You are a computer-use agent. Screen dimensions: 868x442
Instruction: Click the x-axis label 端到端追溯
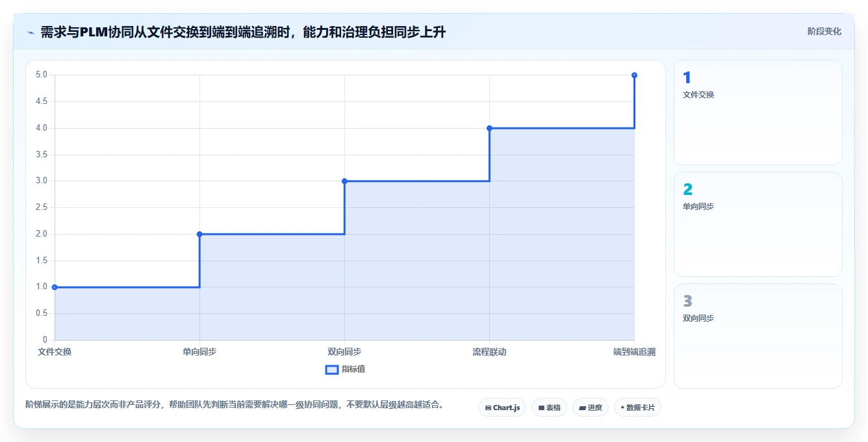[x=634, y=352]
